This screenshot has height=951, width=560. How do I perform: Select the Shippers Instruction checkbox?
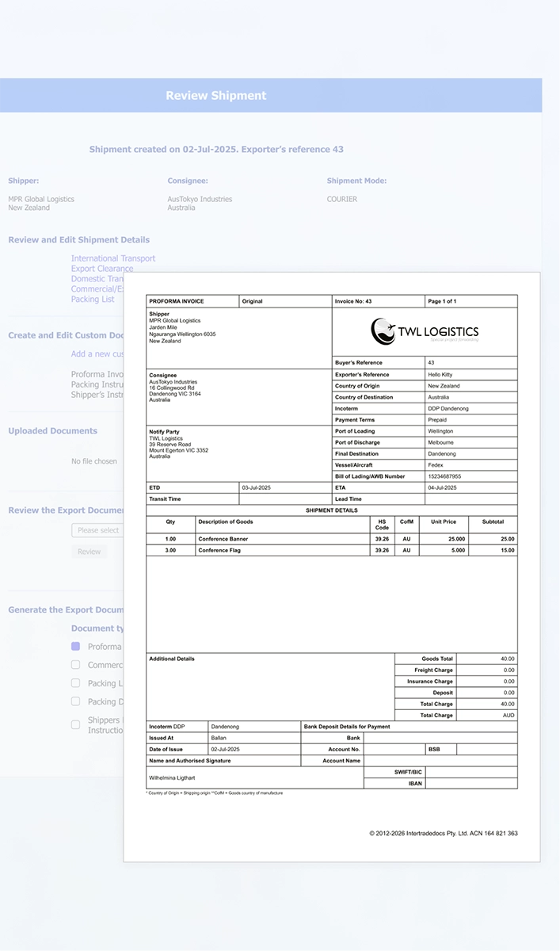[x=76, y=724]
